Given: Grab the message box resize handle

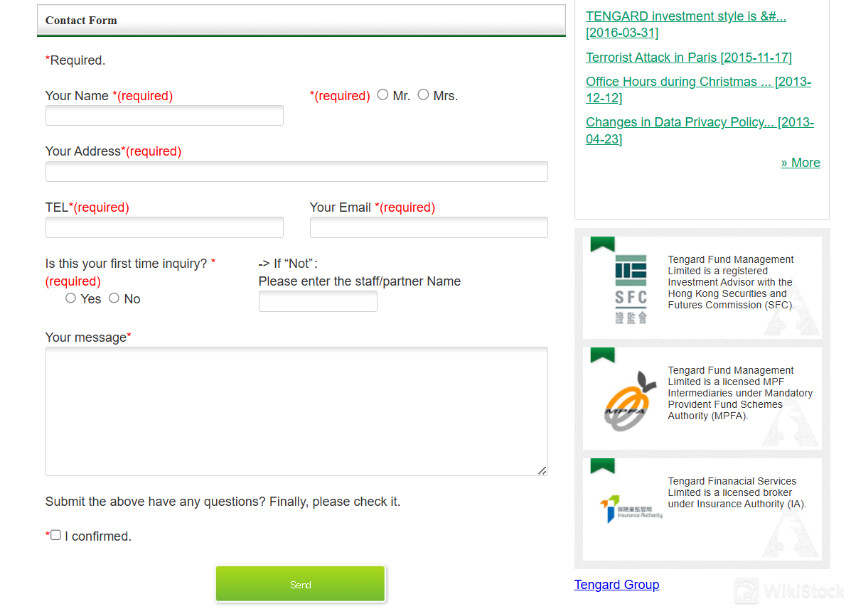Looking at the screenshot, I should click(542, 470).
